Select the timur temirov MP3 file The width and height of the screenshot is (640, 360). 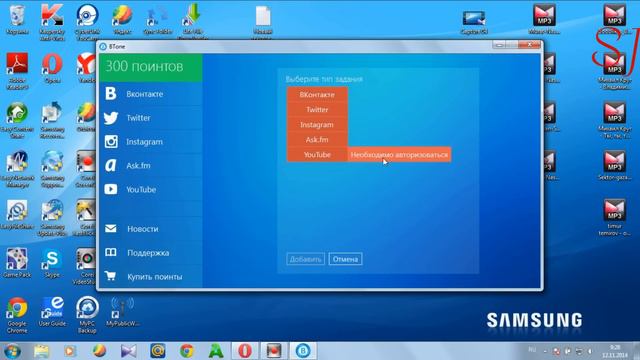click(x=614, y=217)
